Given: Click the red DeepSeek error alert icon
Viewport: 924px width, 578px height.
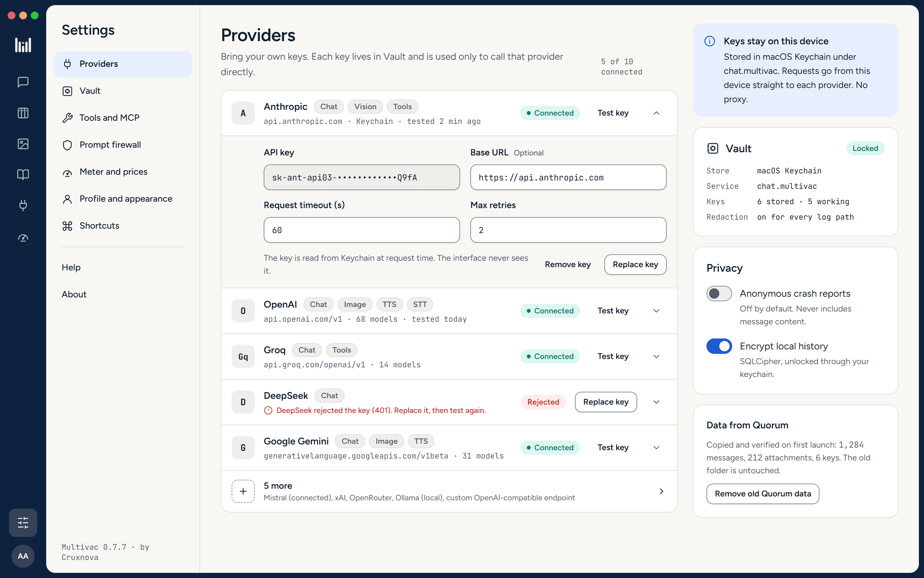Looking at the screenshot, I should tap(269, 411).
